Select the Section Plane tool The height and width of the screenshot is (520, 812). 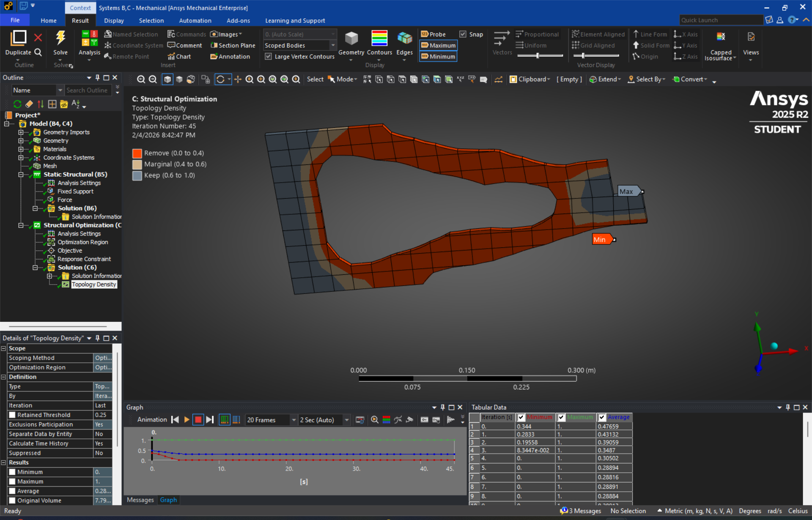[x=233, y=45]
